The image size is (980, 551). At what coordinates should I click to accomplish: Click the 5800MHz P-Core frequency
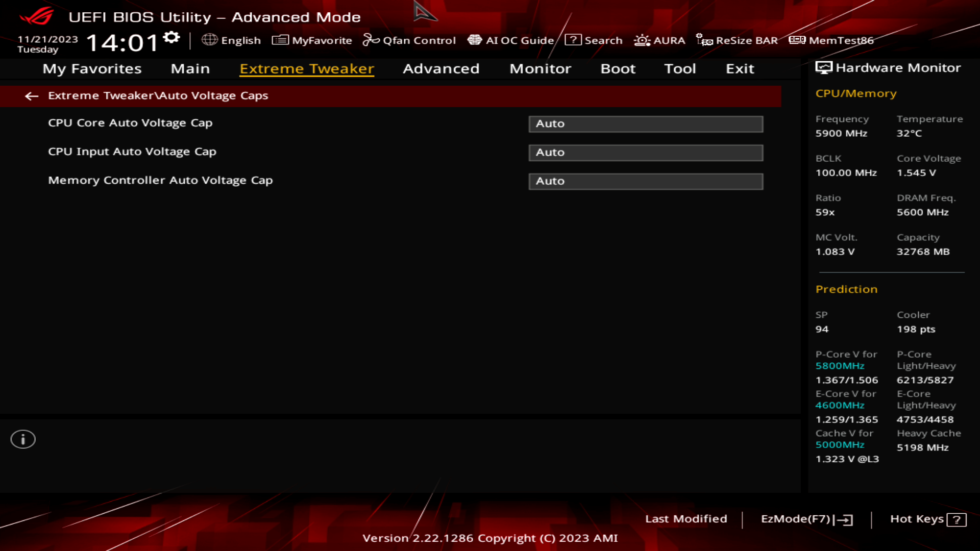pyautogui.click(x=840, y=366)
